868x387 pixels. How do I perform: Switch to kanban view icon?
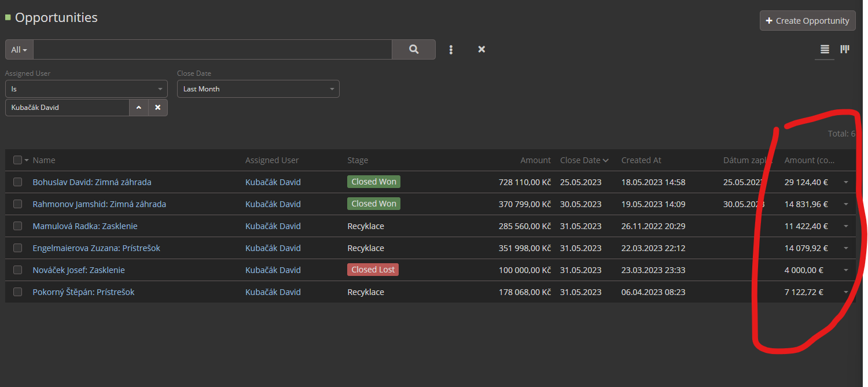point(845,50)
